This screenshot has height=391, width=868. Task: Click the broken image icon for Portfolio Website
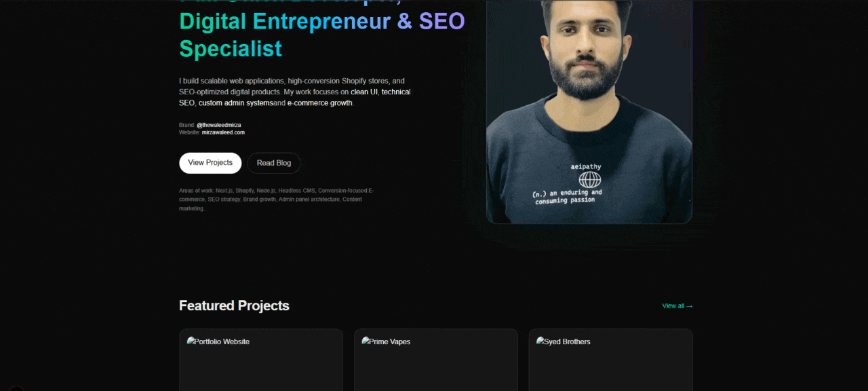click(191, 341)
